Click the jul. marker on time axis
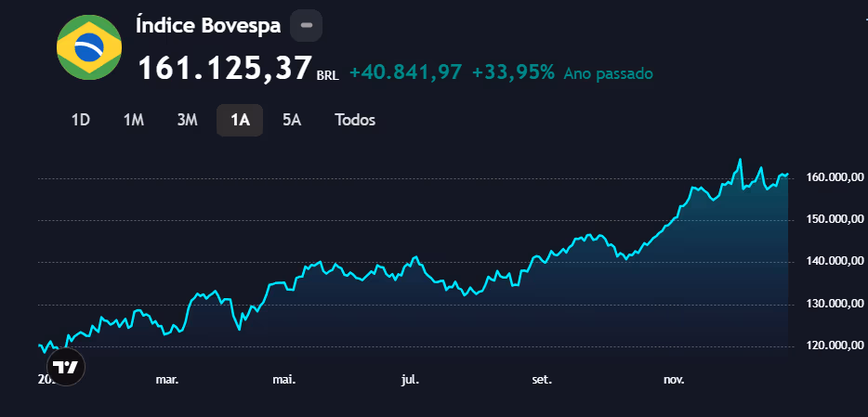 coord(410,380)
